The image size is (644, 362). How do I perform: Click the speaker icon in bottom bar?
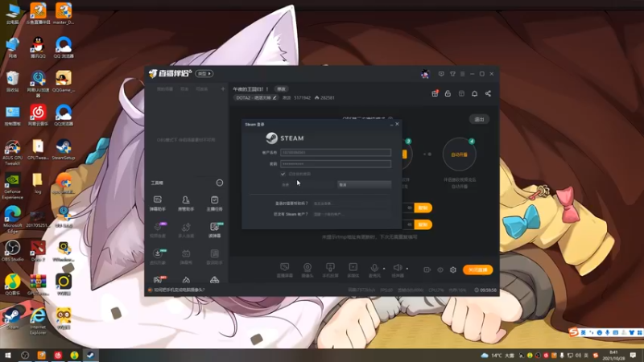[x=397, y=269]
